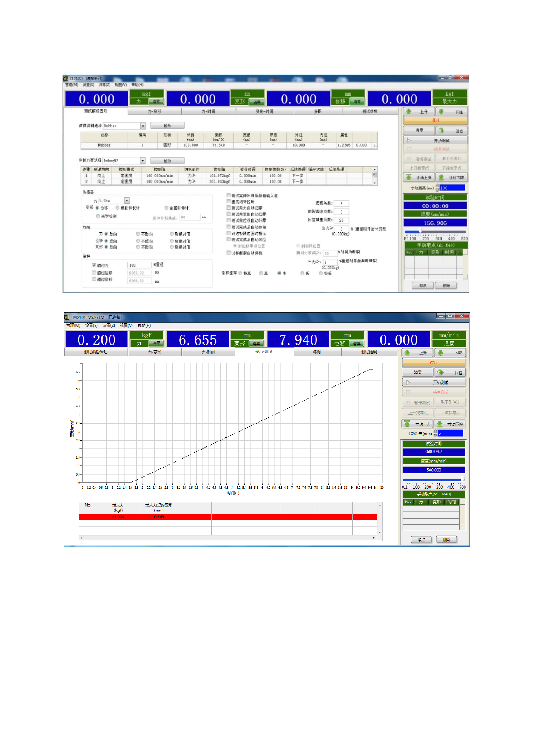Click the 回位 return button in the TM2101 V5.97(A) window

pos(450,372)
